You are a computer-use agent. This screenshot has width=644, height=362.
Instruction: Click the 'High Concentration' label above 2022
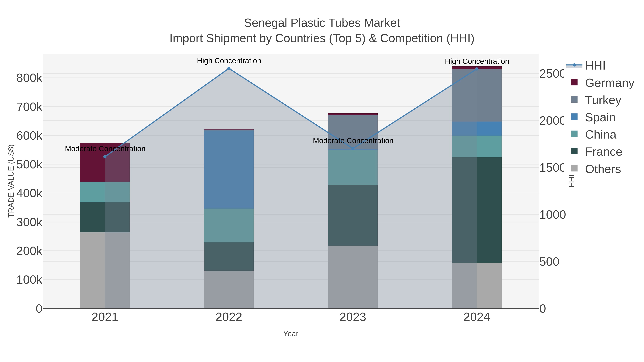coord(229,61)
